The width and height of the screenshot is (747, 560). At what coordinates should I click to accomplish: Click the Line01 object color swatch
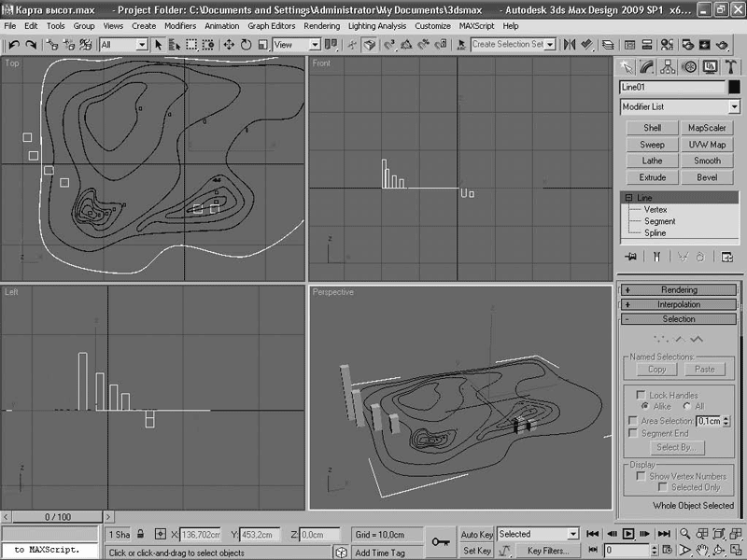[734, 87]
